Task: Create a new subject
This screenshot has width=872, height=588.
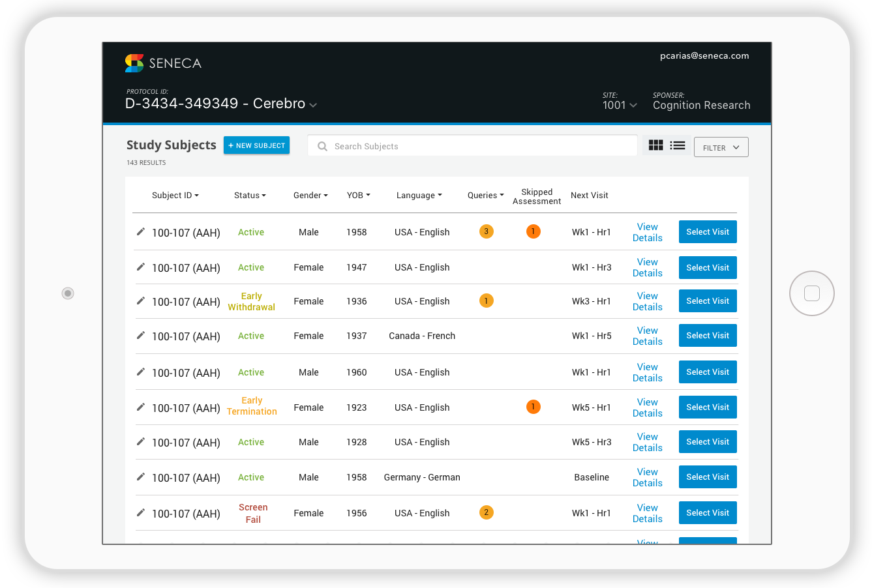Action: (x=256, y=145)
